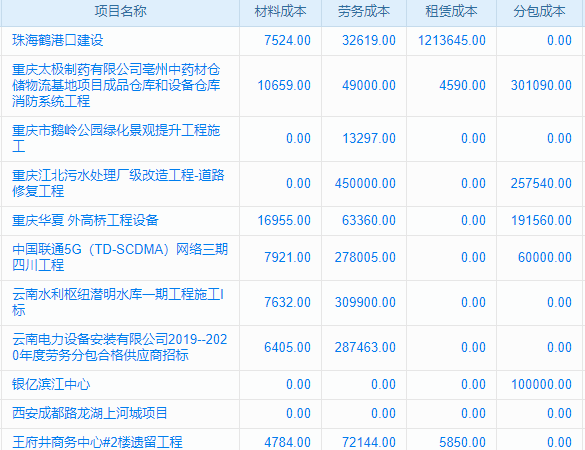Click the 1213645.00 rental cost value
Screen dimensions: 585x450
452,40
